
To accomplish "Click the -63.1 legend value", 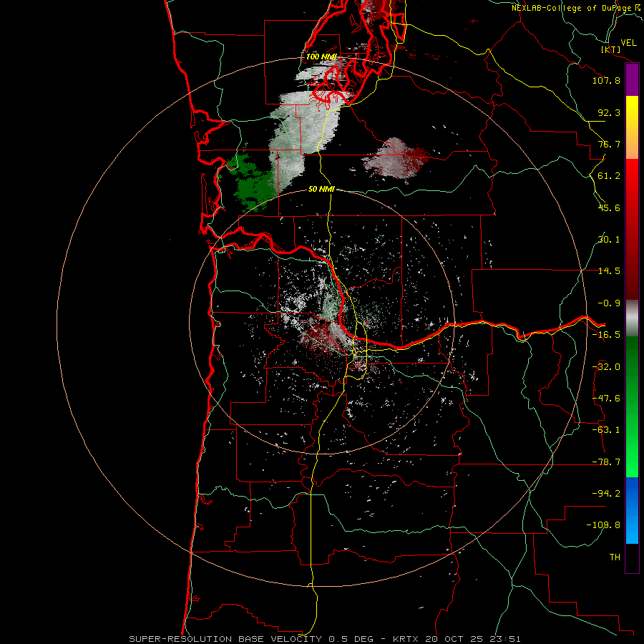I will pyautogui.click(x=606, y=430).
